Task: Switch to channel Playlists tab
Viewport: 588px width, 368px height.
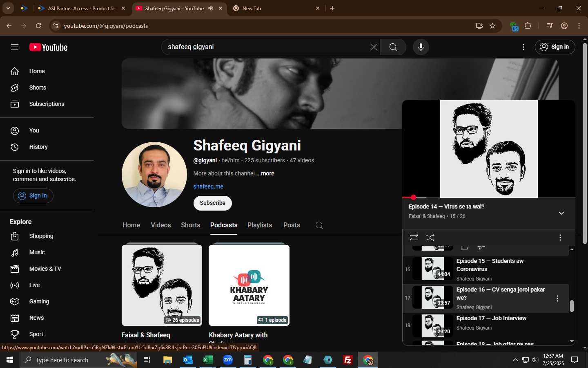Action: tap(260, 225)
